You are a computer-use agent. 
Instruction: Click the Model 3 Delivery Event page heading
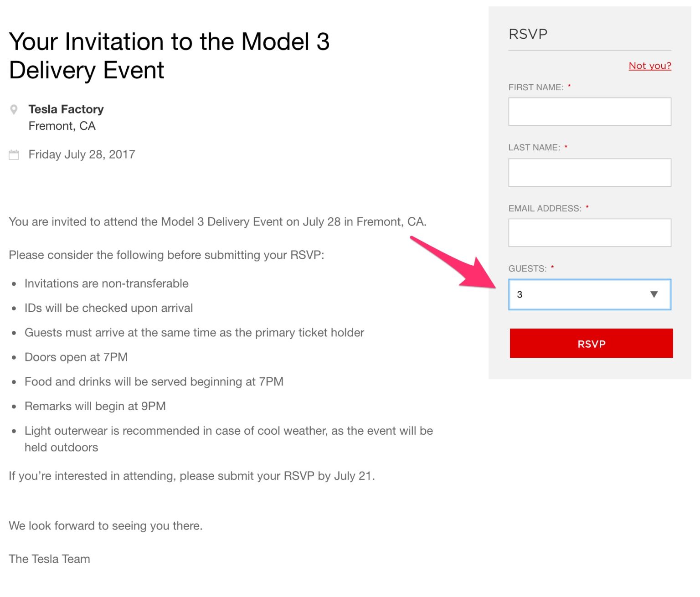click(x=169, y=56)
